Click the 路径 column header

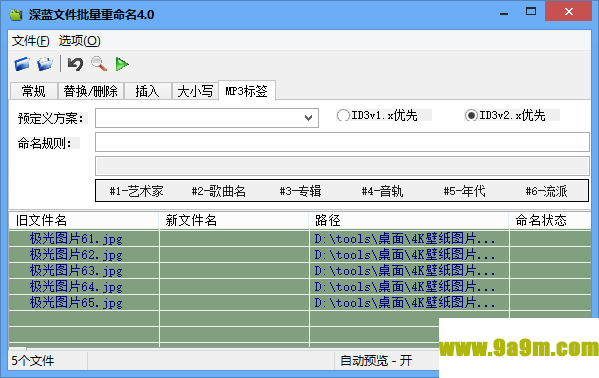coord(409,220)
